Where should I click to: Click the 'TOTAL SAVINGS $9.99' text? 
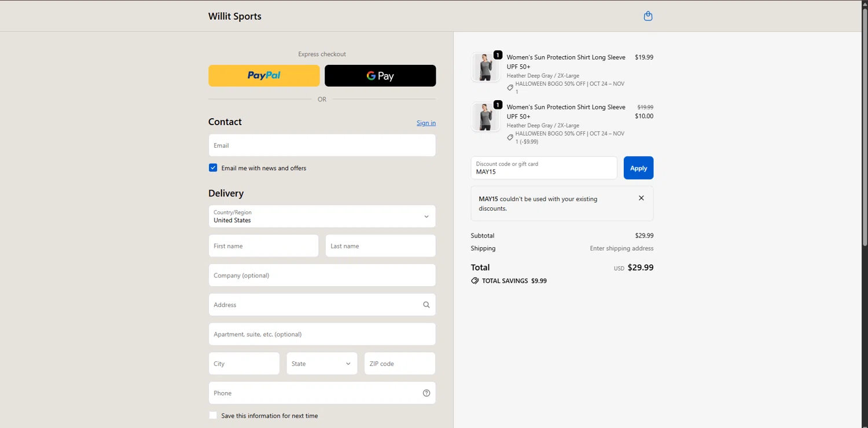click(514, 281)
